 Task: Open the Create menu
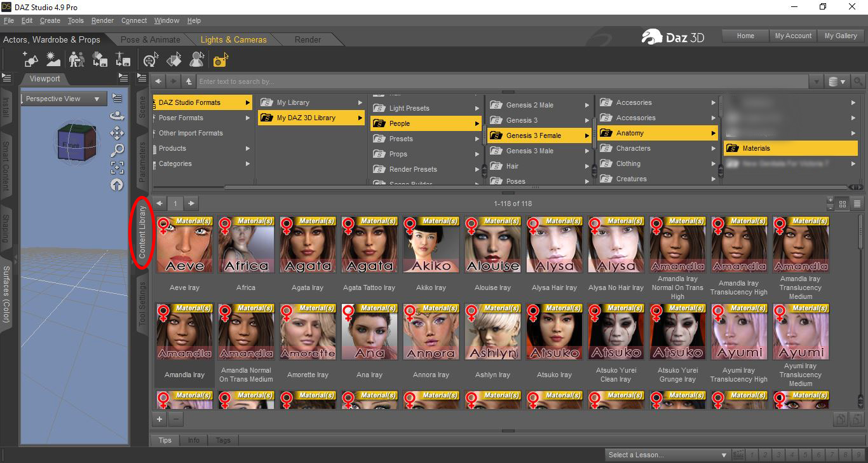tap(50, 20)
